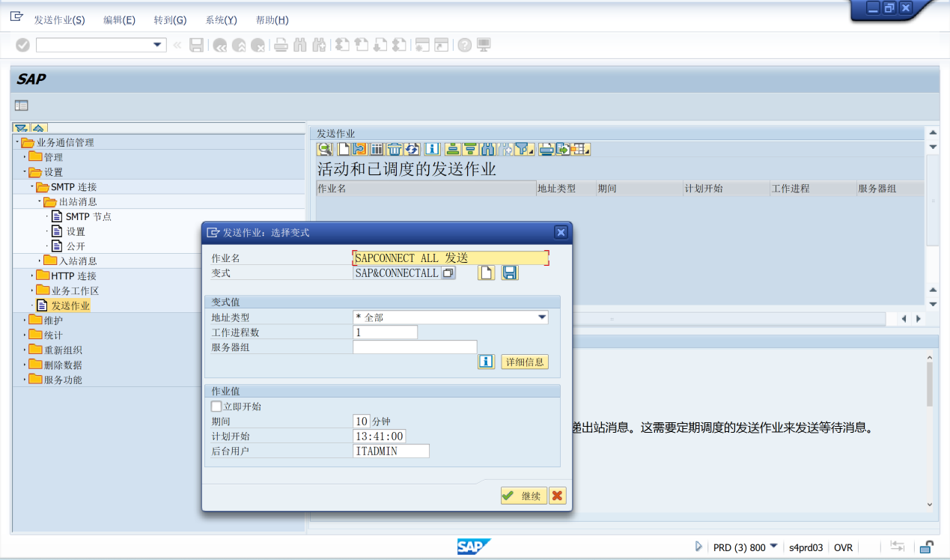Collapse the SMTP 连接 folder node
The image size is (950, 560).
coord(32,186)
